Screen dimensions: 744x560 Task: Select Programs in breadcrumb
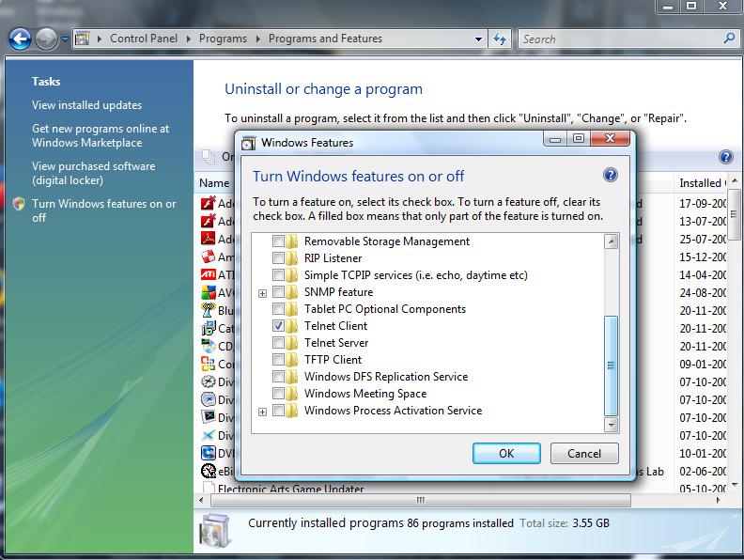(x=223, y=39)
